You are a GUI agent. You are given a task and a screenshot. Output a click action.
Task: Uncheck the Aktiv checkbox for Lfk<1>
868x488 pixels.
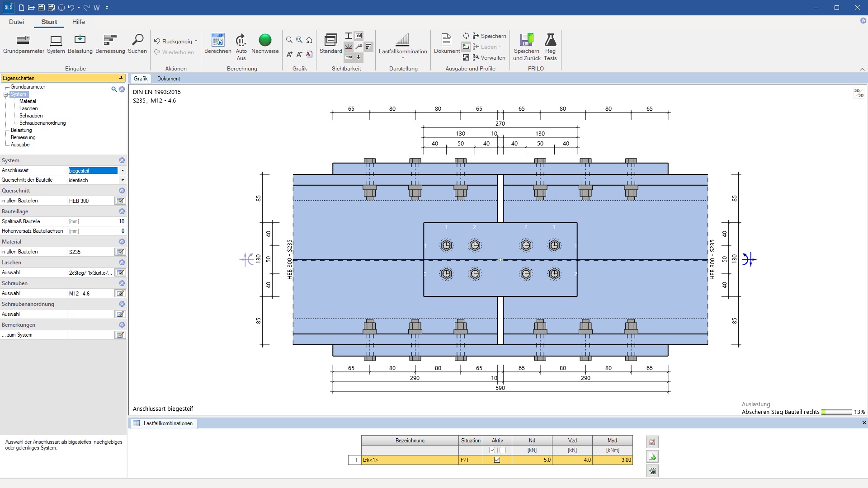click(x=497, y=460)
